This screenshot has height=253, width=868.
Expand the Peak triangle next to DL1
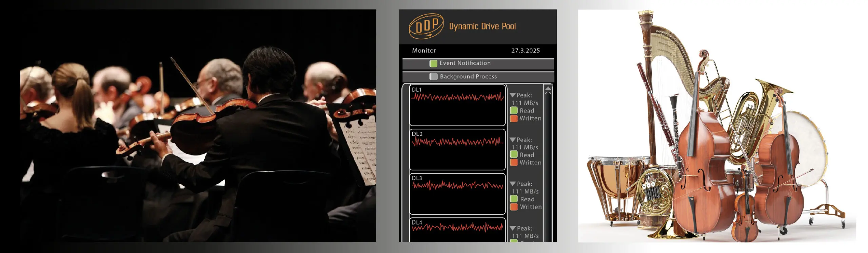tap(513, 95)
